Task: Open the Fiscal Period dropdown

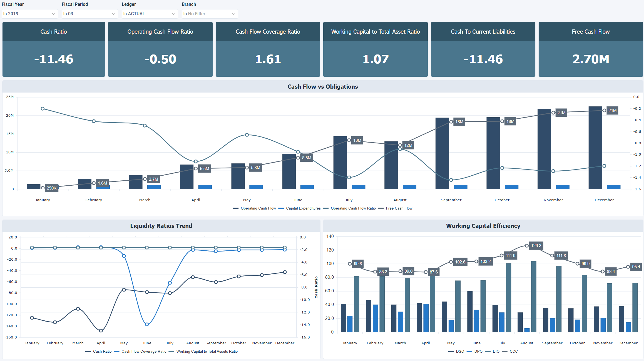Action: click(89, 14)
